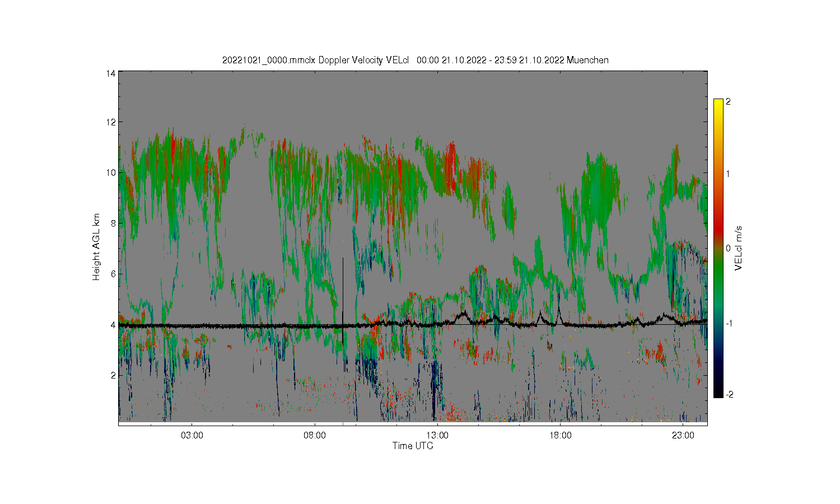Click the plot title '20221021_0000.mmclx Doppler Velocity VELcl'
Image resolution: width=840 pixels, height=504 pixels.
(x=316, y=60)
